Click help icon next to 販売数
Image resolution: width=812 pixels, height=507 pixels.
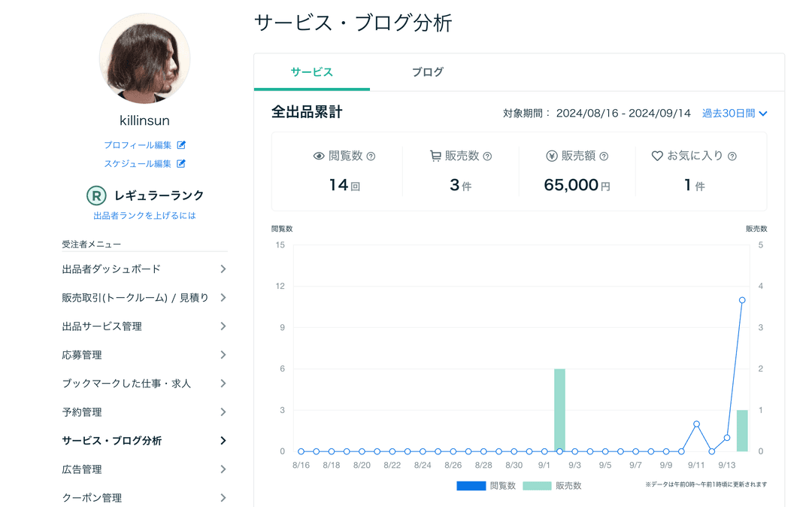(x=487, y=156)
